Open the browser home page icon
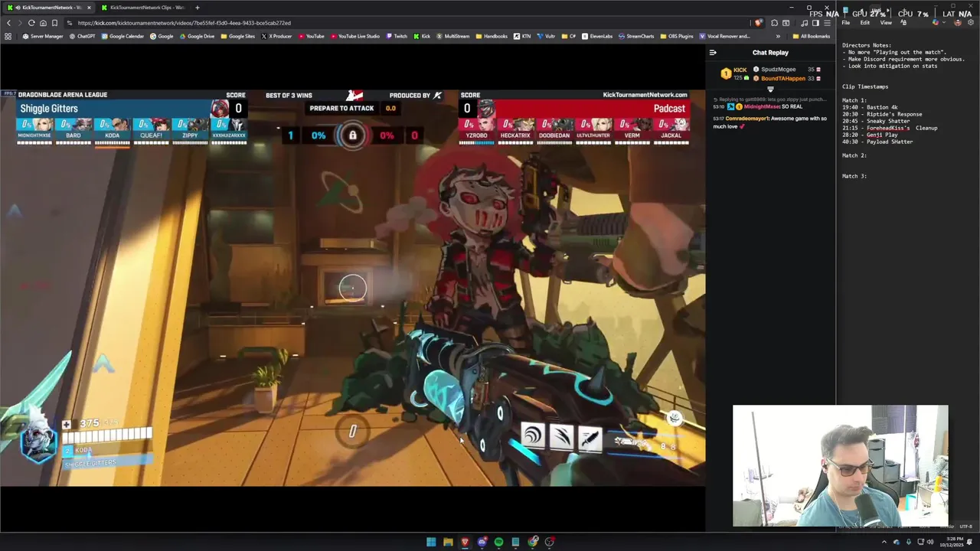This screenshot has width=980, height=551. point(43,23)
